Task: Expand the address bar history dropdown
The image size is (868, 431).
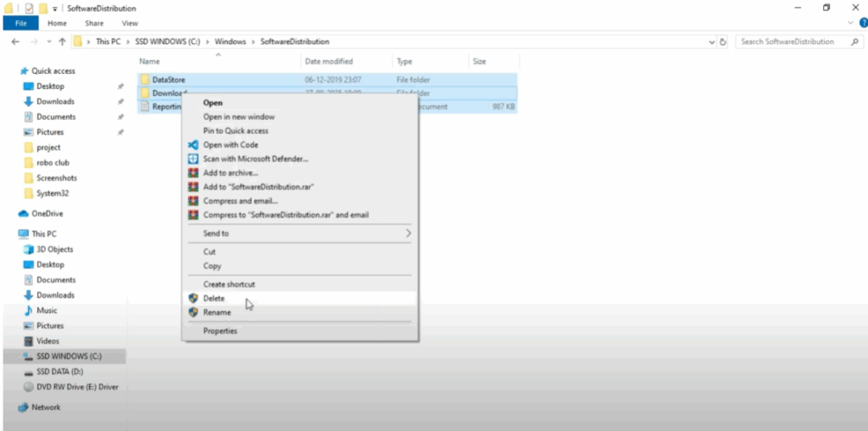Action: tap(712, 42)
